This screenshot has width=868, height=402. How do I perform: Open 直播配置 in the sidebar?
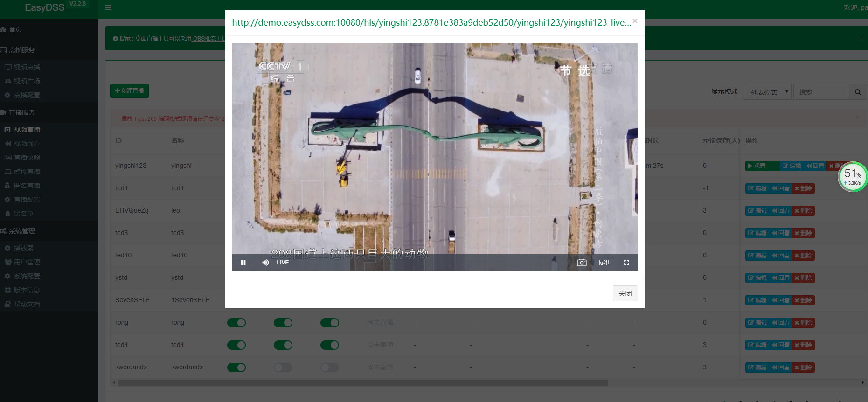27,200
